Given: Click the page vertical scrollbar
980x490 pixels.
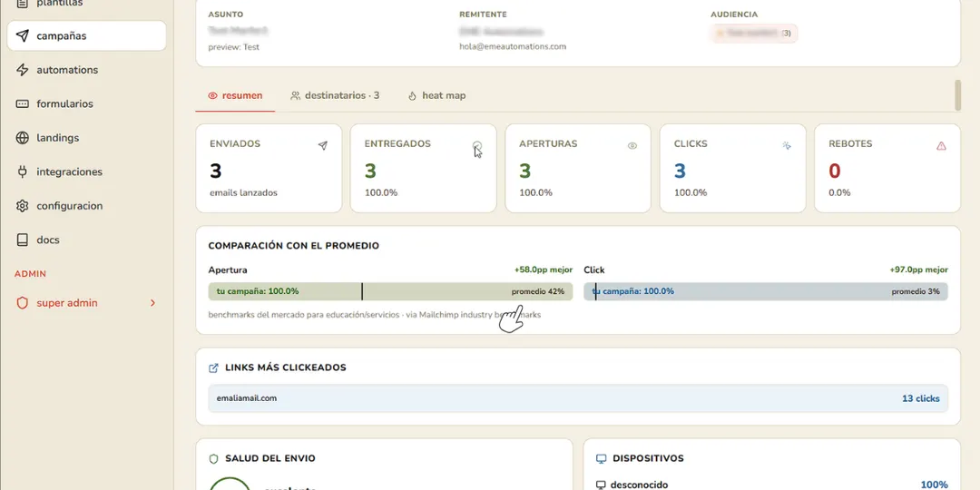Looking at the screenshot, I should click(958, 95).
